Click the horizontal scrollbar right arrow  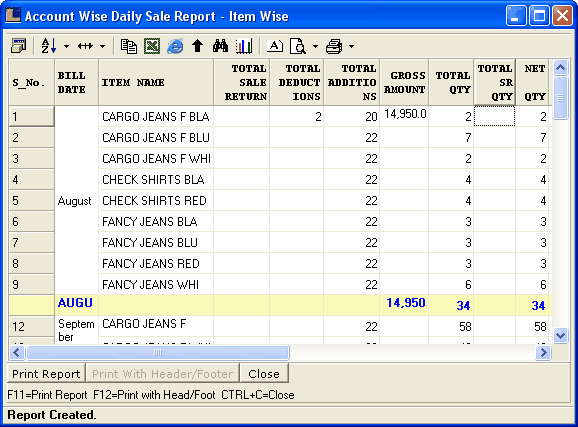coord(543,353)
